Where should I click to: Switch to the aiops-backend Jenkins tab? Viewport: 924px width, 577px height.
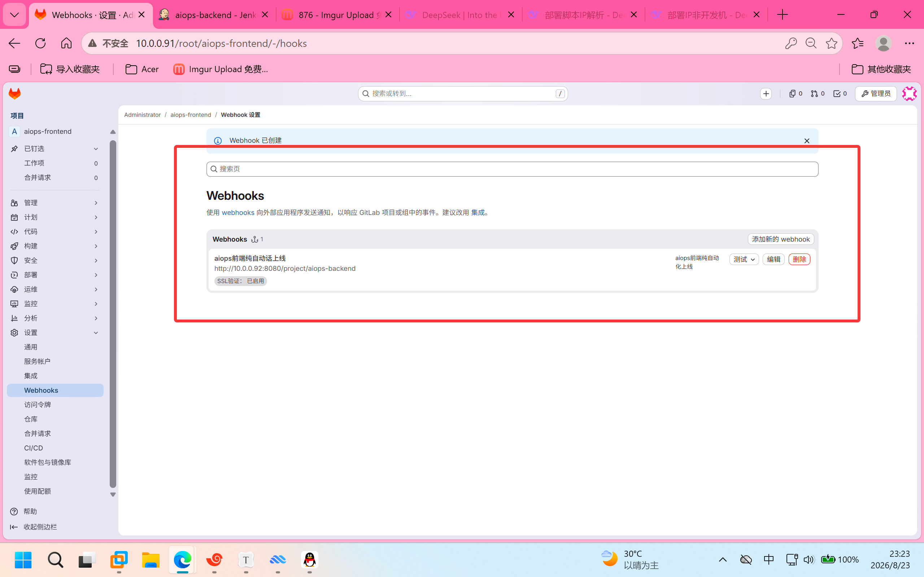[214, 15]
